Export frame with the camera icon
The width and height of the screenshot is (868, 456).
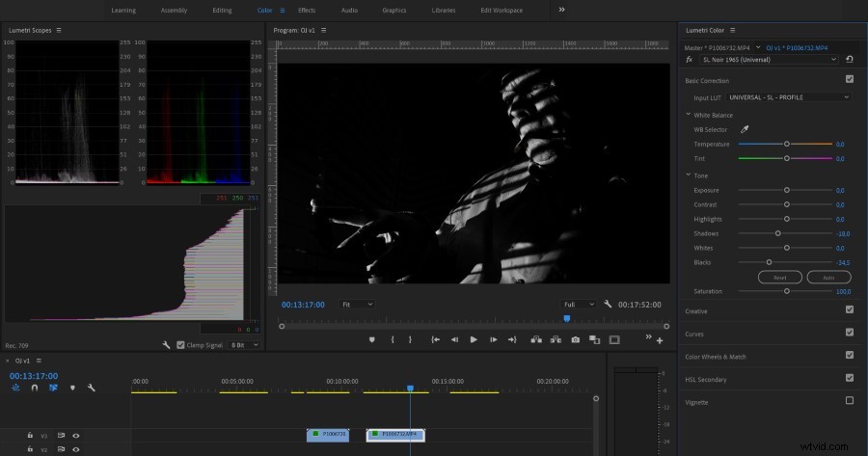[576, 339]
